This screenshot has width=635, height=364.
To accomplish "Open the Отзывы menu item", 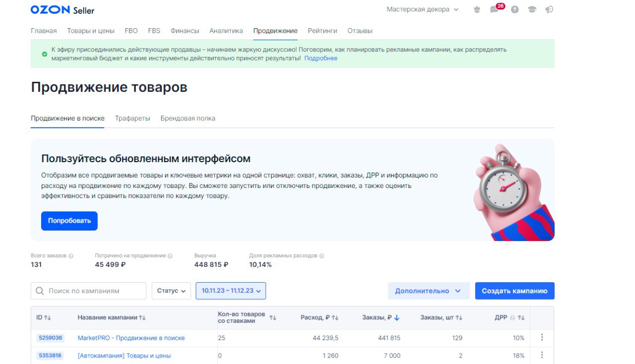I will click(x=360, y=31).
